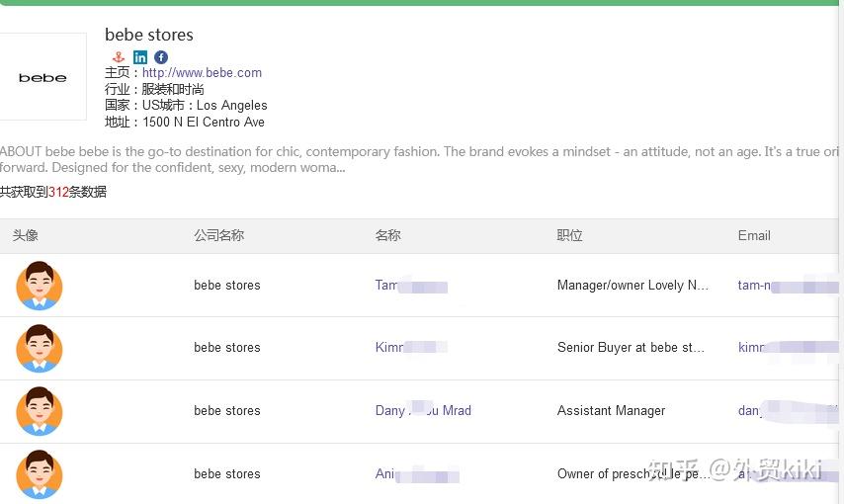Open the contact name starting with Kim
The width and height of the screenshot is (844, 504).
point(389,348)
